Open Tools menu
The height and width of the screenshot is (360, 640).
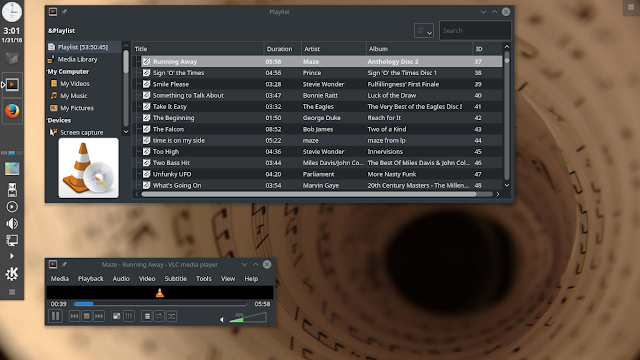[204, 278]
